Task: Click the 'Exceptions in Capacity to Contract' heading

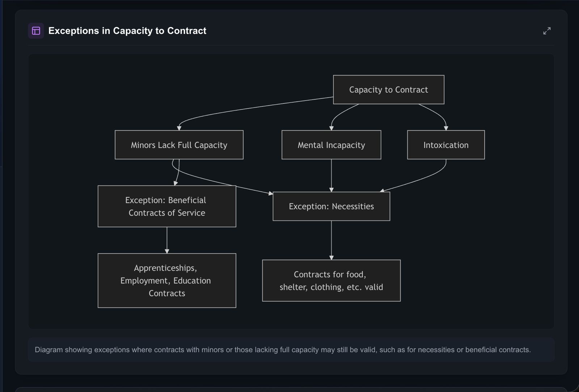Action: pos(127,31)
